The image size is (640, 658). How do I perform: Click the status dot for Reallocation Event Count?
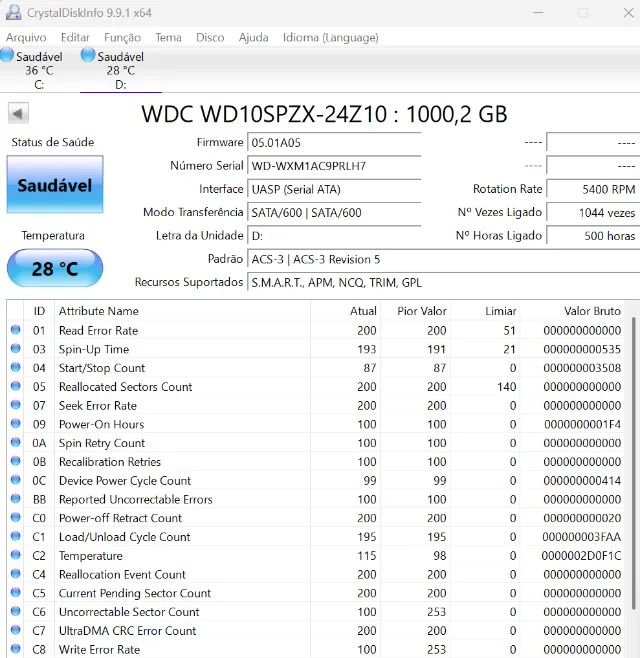point(16,574)
